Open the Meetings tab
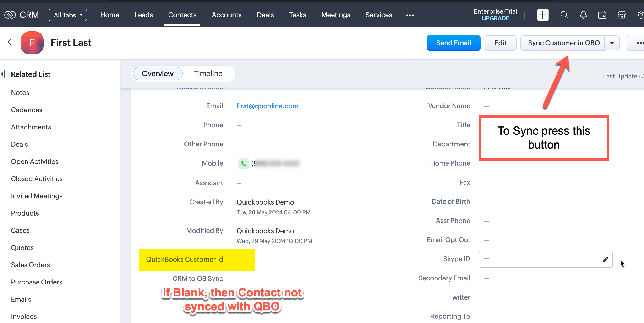 (335, 15)
